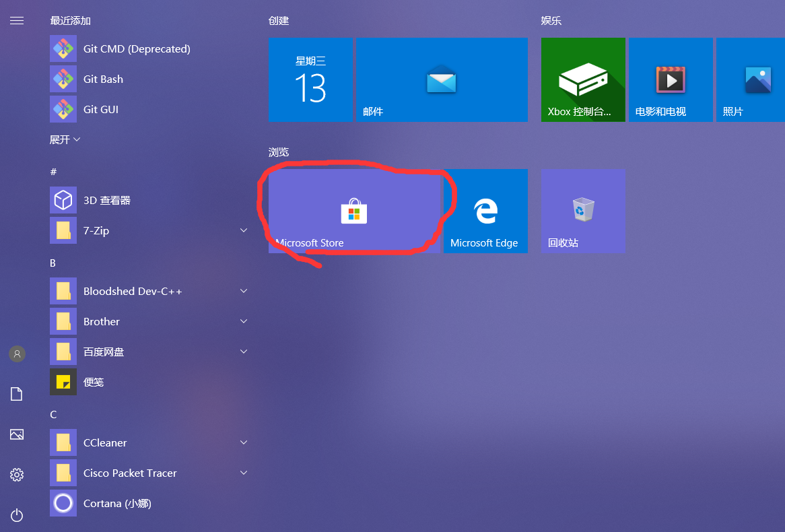The width and height of the screenshot is (785, 532).
Task: Launch the Microsoft Edge tile
Action: point(485,211)
